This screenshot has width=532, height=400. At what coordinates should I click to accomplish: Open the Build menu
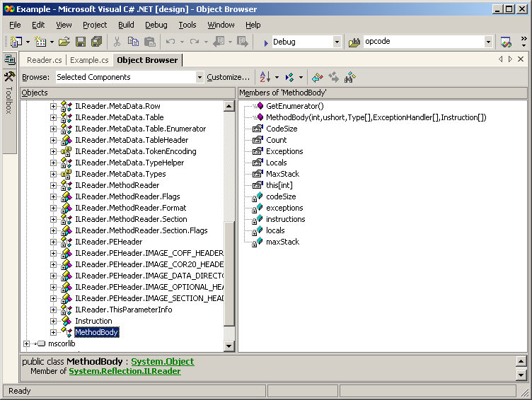coord(126,25)
